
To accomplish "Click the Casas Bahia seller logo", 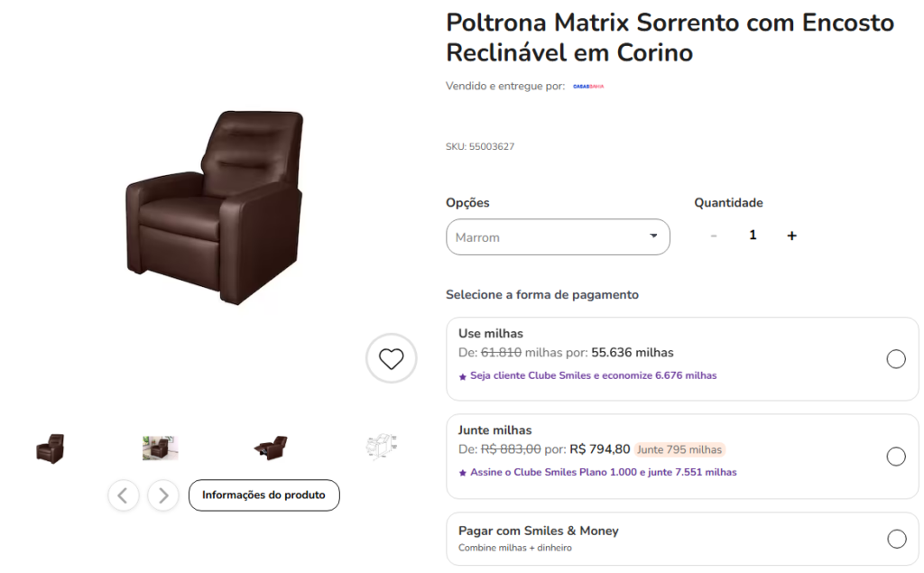I will (587, 86).
